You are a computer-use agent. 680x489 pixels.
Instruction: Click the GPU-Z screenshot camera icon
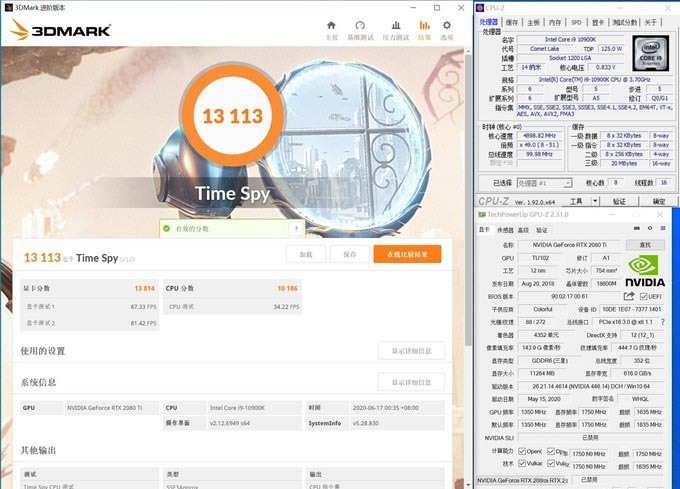point(637,228)
